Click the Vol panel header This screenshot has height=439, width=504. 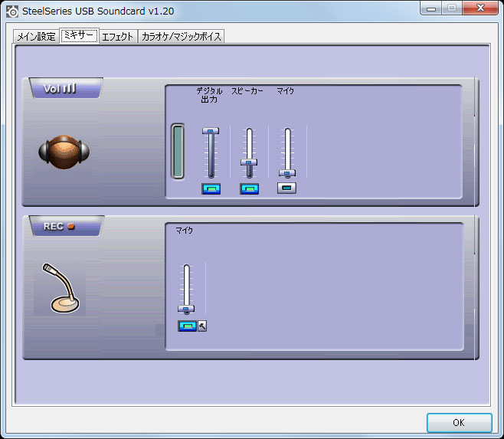(66, 88)
